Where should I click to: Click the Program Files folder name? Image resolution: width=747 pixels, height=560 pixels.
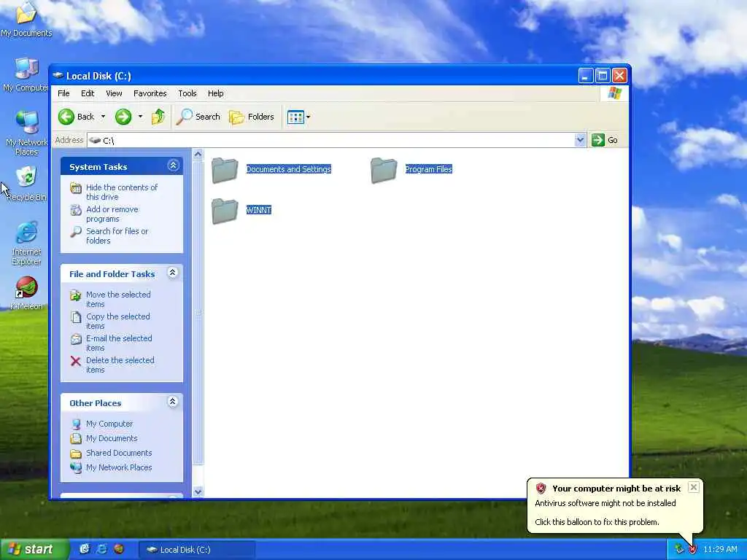click(428, 169)
